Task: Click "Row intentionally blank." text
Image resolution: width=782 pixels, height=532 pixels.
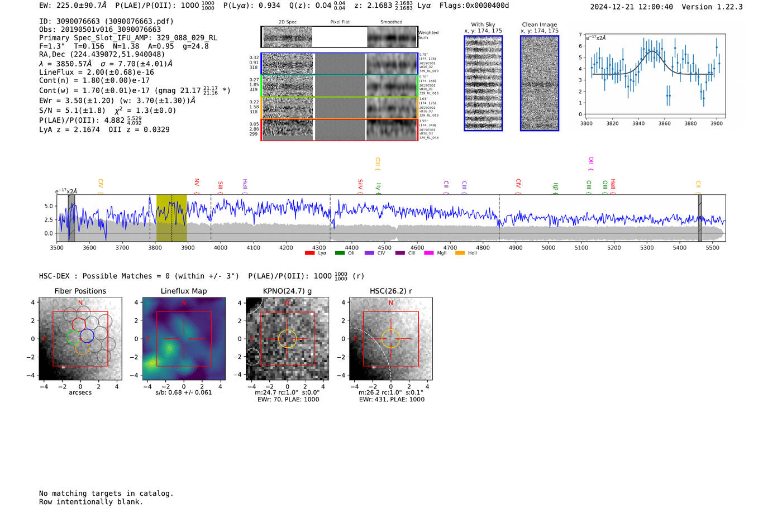Action: point(91,502)
